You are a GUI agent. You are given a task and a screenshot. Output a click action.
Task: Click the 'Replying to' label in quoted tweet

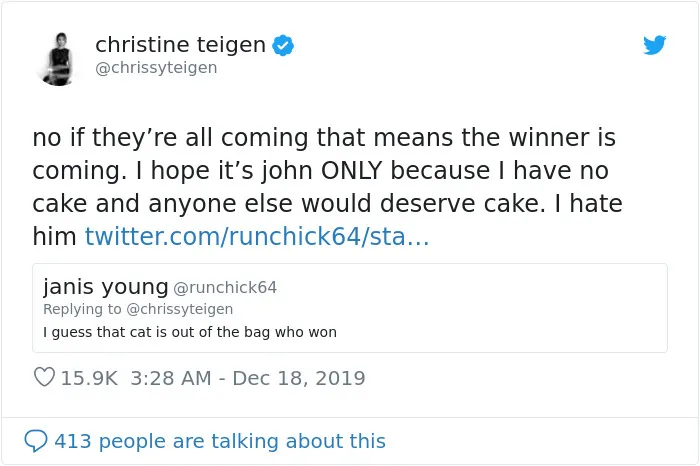pos(82,309)
